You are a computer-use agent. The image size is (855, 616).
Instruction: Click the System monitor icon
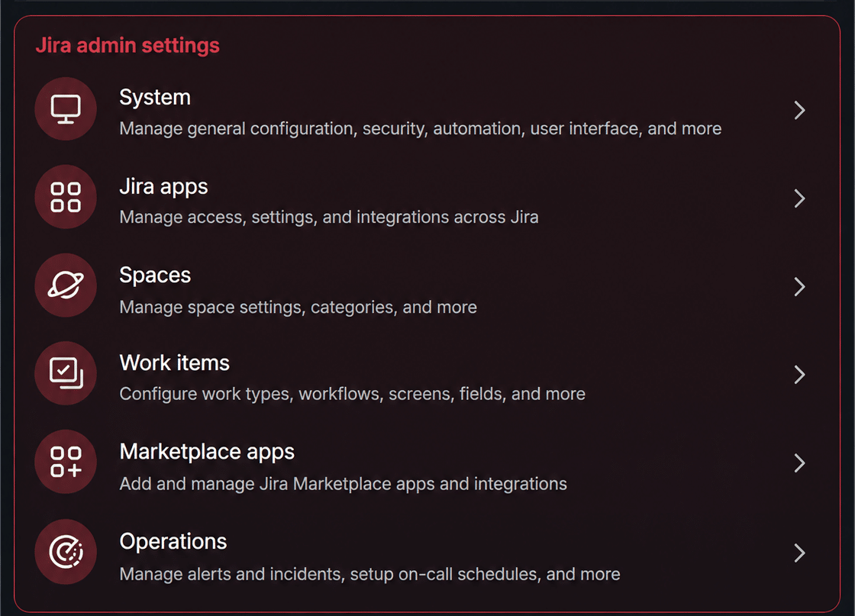[66, 109]
